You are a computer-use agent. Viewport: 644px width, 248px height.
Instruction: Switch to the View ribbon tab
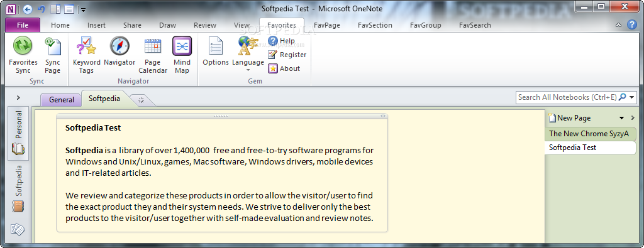pyautogui.click(x=241, y=25)
